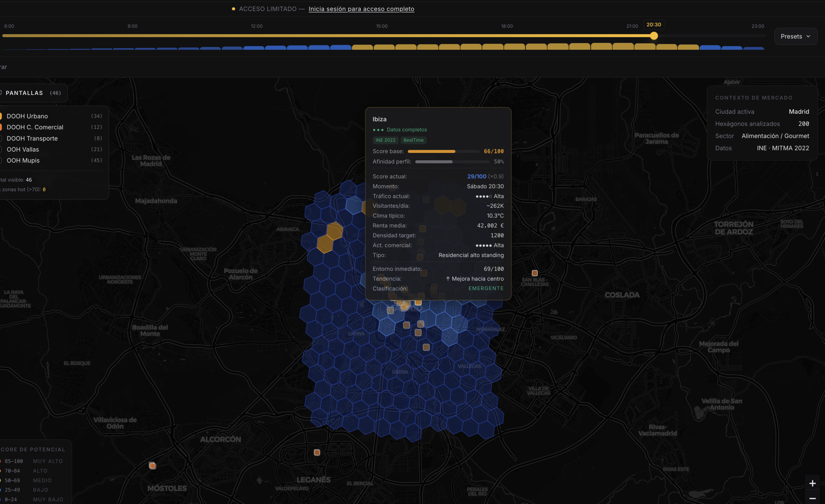Screen dimensions: 825x504
Task: Zoom out using the map minus control
Action: [x=813, y=498]
